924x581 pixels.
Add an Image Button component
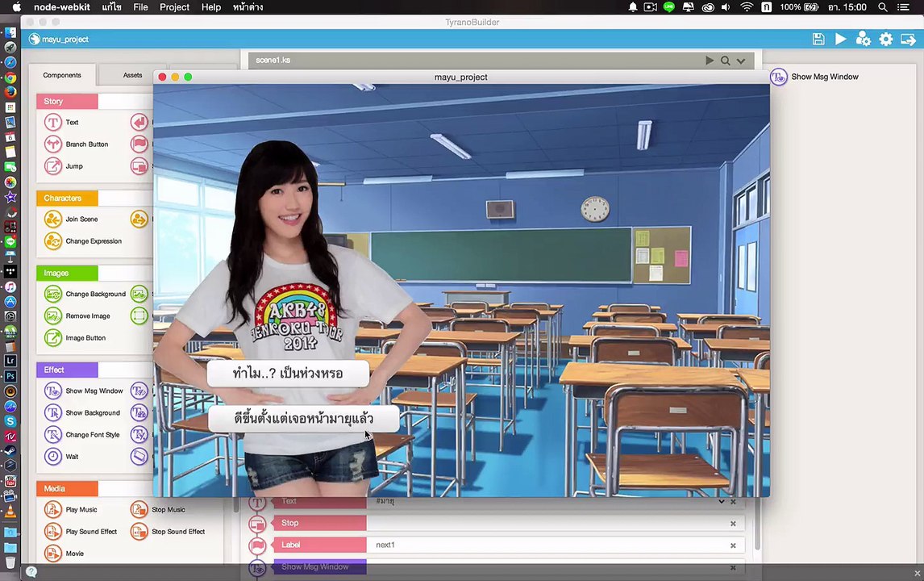tap(75, 338)
